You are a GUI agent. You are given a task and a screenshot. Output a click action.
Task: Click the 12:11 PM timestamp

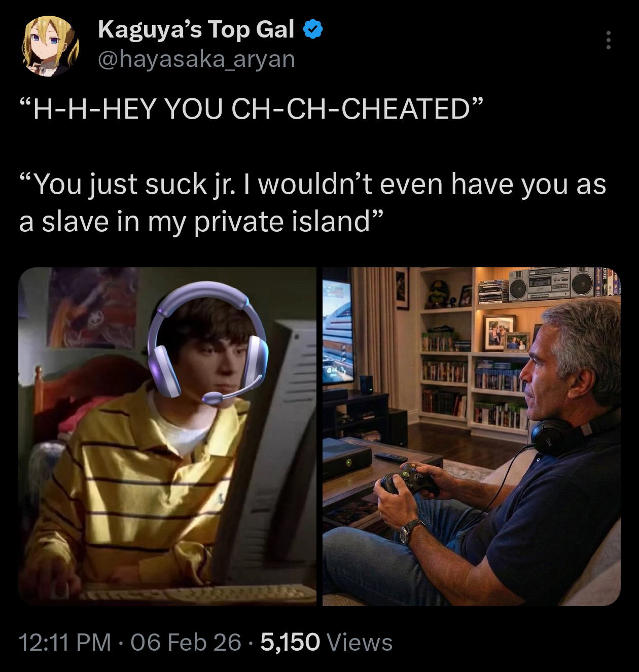pyautogui.click(x=65, y=642)
